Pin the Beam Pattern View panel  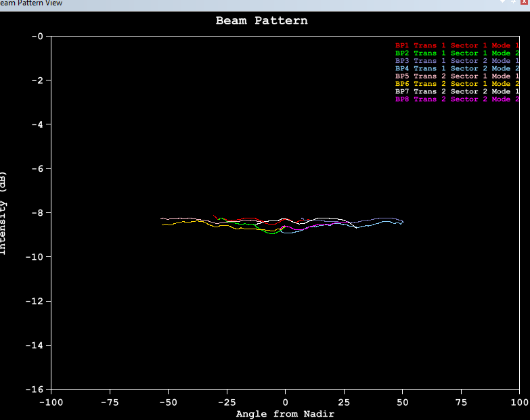(x=512, y=3)
